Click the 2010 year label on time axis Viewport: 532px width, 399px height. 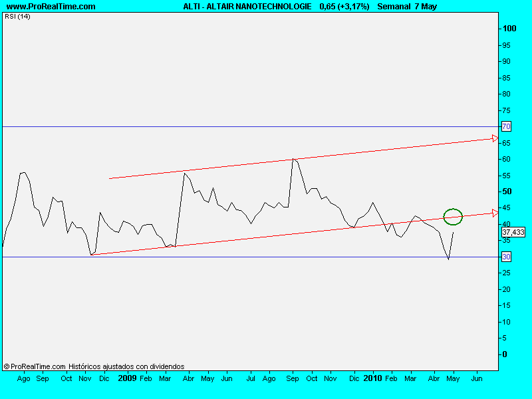coord(372,378)
